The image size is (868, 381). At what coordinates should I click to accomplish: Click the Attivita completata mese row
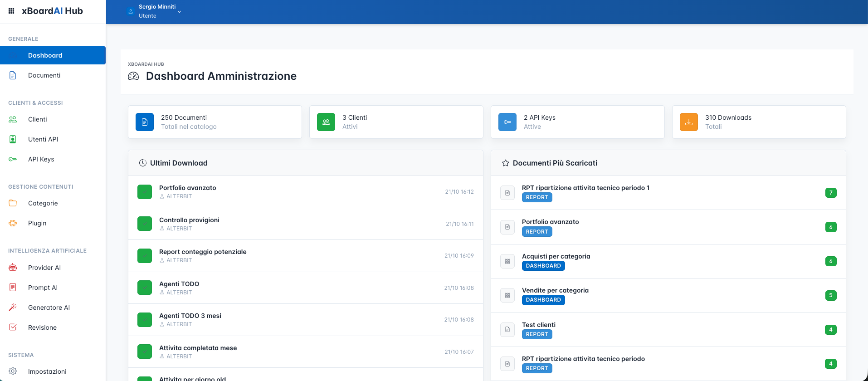tap(306, 352)
